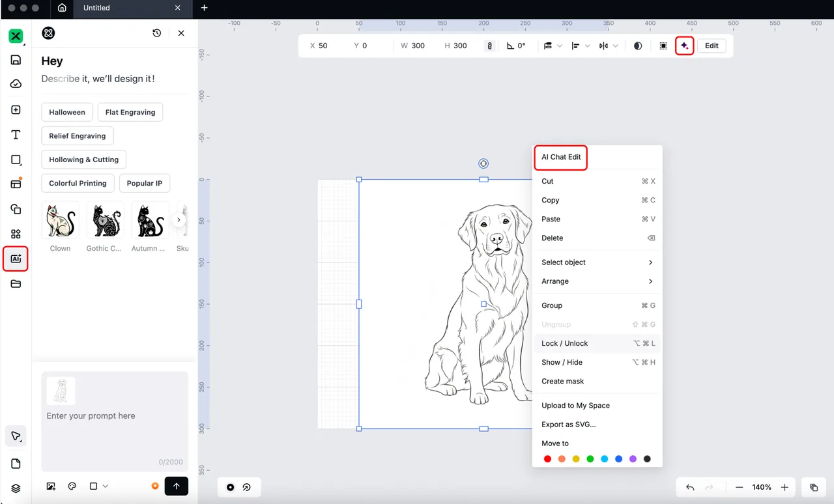The height and width of the screenshot is (504, 834).
Task: Click the black dot icon at canvas bottom
Action: [230, 487]
